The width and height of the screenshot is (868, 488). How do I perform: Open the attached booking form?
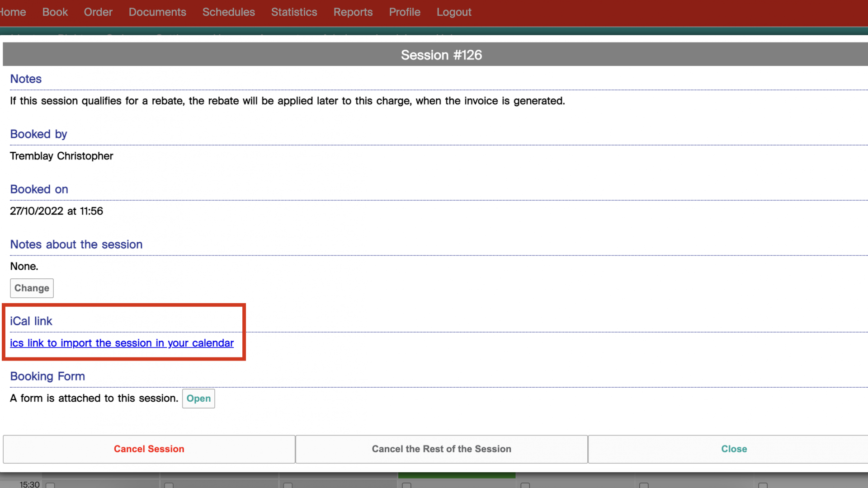click(198, 399)
